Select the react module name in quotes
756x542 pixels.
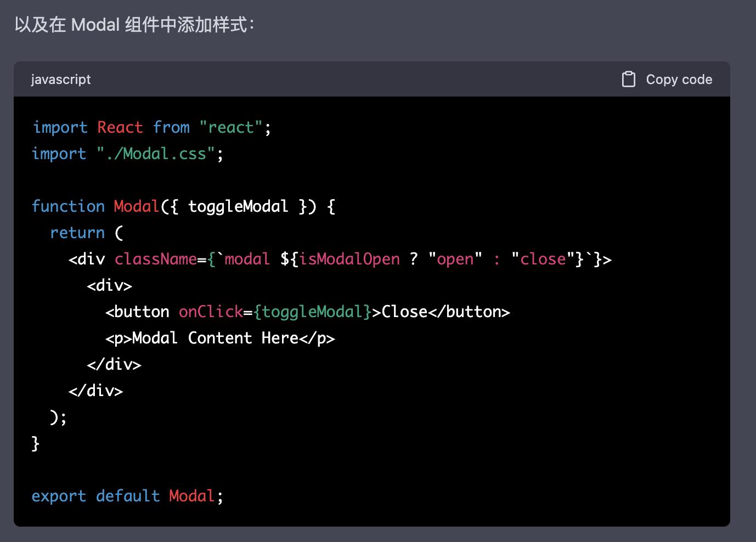(x=230, y=127)
